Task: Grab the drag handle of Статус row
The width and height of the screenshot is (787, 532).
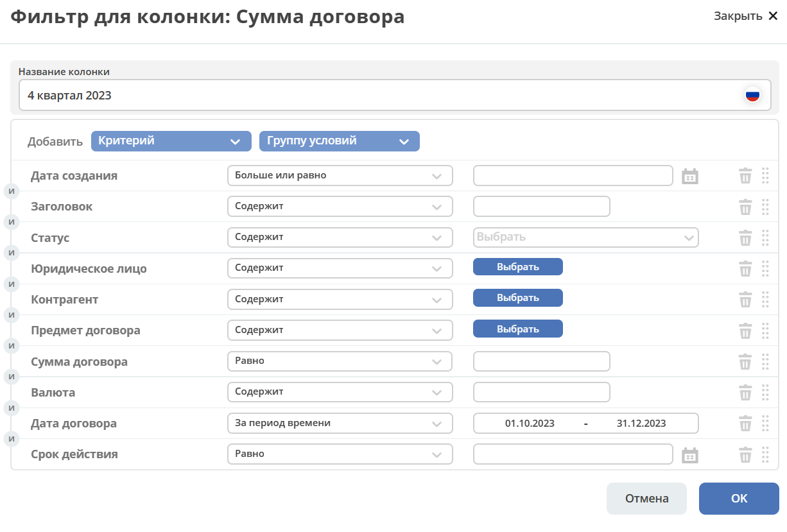Action: pyautogui.click(x=765, y=237)
